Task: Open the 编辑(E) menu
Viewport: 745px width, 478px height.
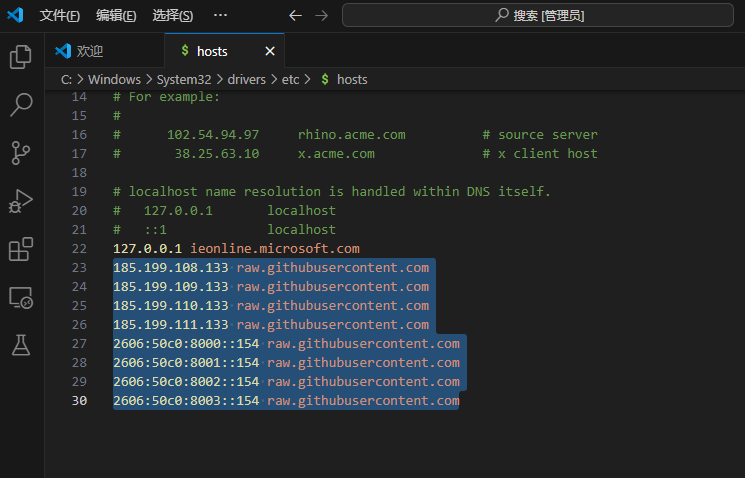Action: point(116,15)
